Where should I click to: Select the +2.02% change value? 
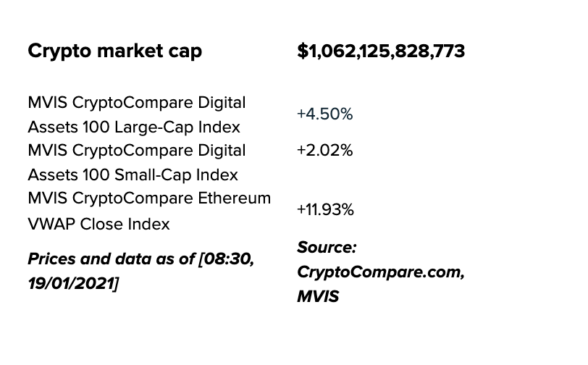(x=324, y=151)
